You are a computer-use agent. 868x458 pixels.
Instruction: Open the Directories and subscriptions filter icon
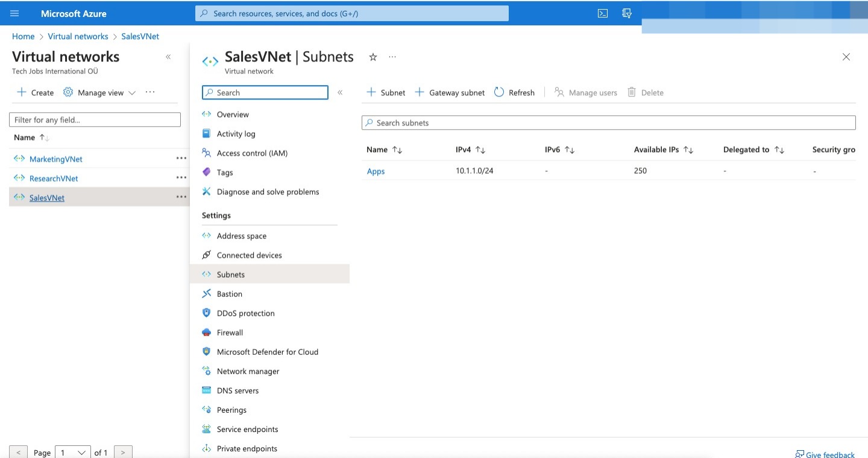pyautogui.click(x=627, y=13)
